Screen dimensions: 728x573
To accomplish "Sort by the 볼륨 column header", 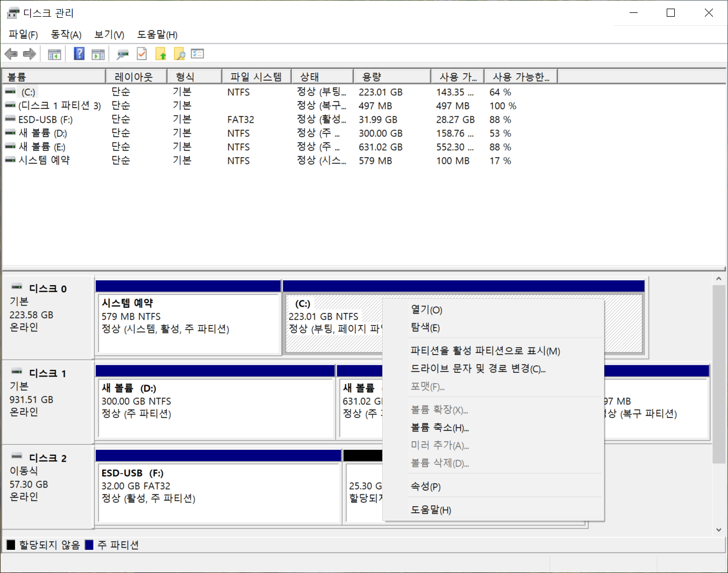I will 54,77.
